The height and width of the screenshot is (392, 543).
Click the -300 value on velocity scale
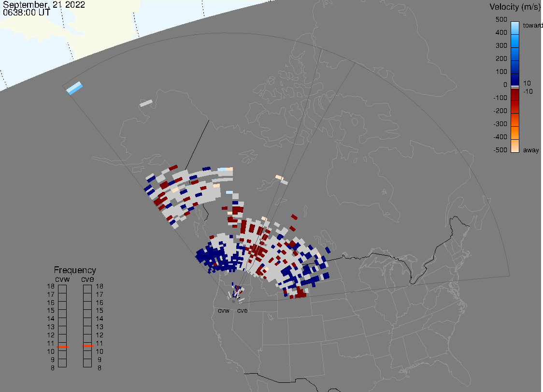[x=500, y=124]
